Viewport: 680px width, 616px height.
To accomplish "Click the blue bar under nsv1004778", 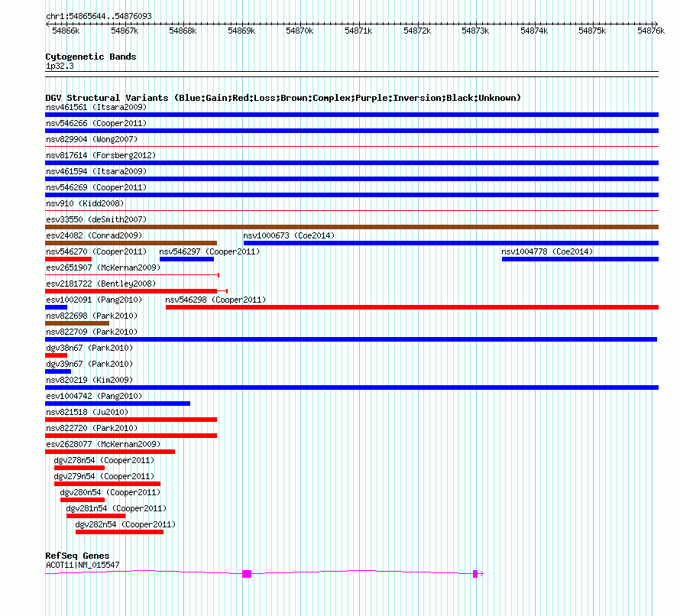I will (x=580, y=259).
